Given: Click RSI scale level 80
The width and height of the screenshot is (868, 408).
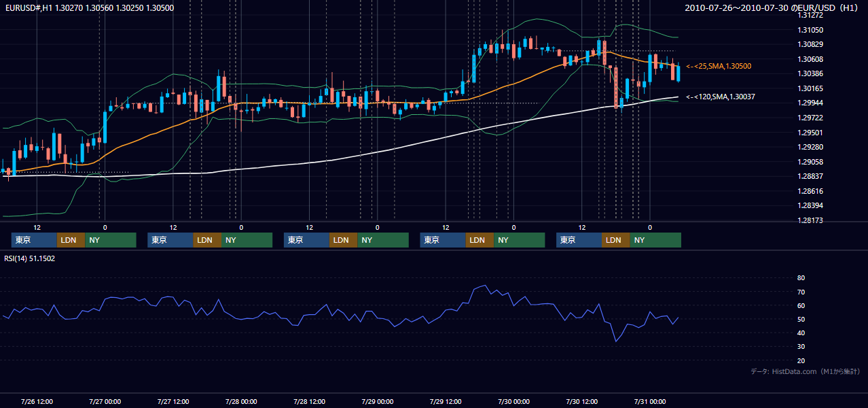Looking at the screenshot, I should click(x=801, y=278).
